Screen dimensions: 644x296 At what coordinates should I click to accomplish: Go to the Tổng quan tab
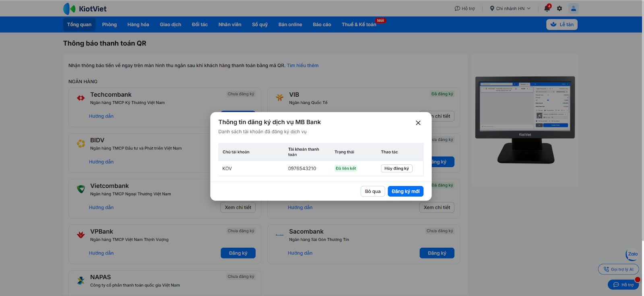point(79,25)
